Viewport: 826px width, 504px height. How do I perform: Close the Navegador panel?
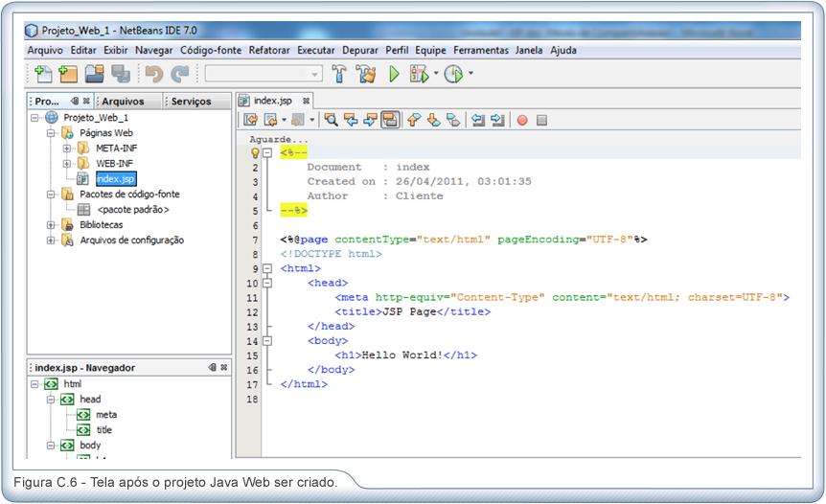pos(224,367)
